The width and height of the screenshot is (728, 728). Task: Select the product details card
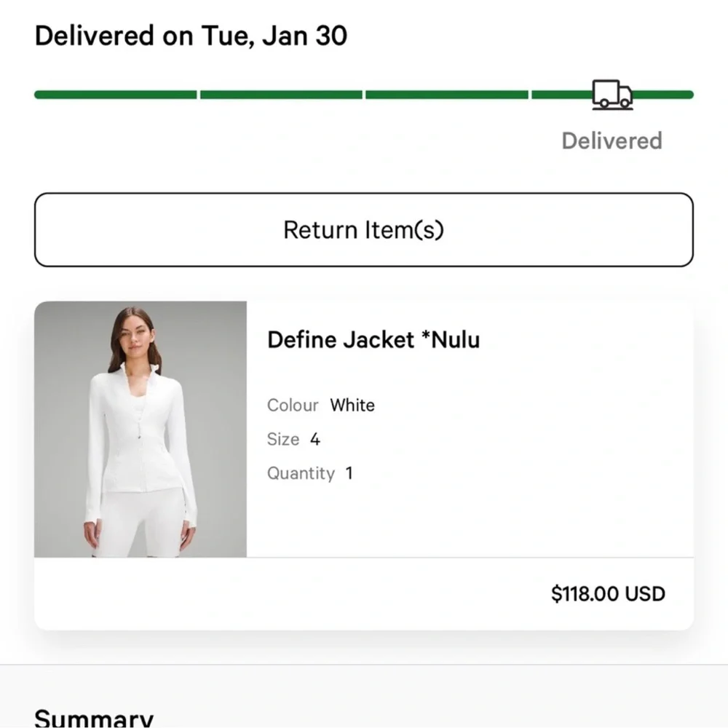click(364, 462)
